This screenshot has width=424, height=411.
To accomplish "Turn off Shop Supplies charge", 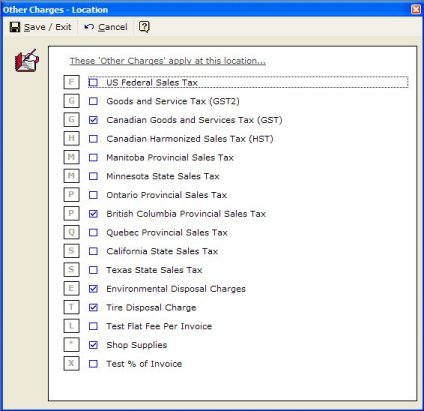I will (x=93, y=345).
